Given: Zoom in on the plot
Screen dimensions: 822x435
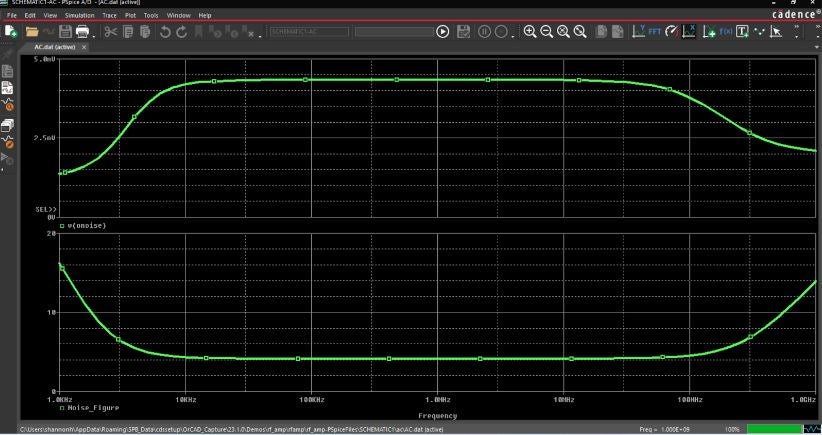Looking at the screenshot, I should click(530, 32).
